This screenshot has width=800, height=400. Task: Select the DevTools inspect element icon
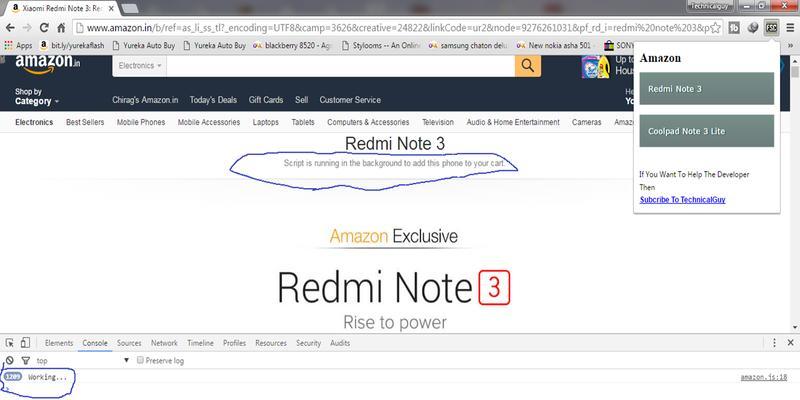point(10,343)
